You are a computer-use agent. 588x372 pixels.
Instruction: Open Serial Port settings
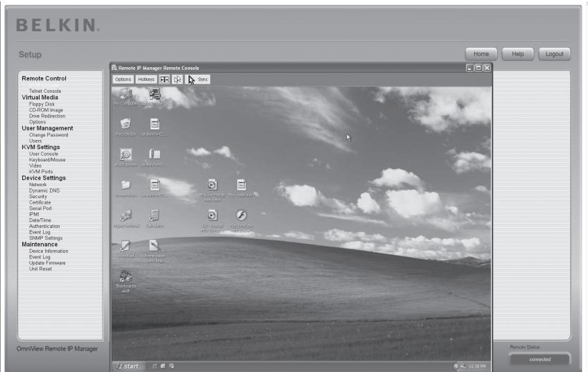40,209
